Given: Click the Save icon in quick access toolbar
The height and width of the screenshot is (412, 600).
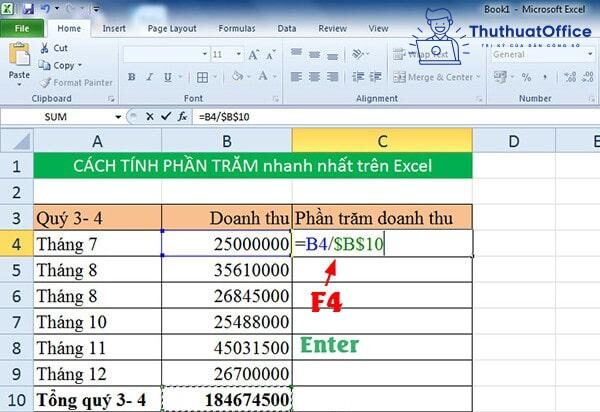Looking at the screenshot, I should 28,8.
